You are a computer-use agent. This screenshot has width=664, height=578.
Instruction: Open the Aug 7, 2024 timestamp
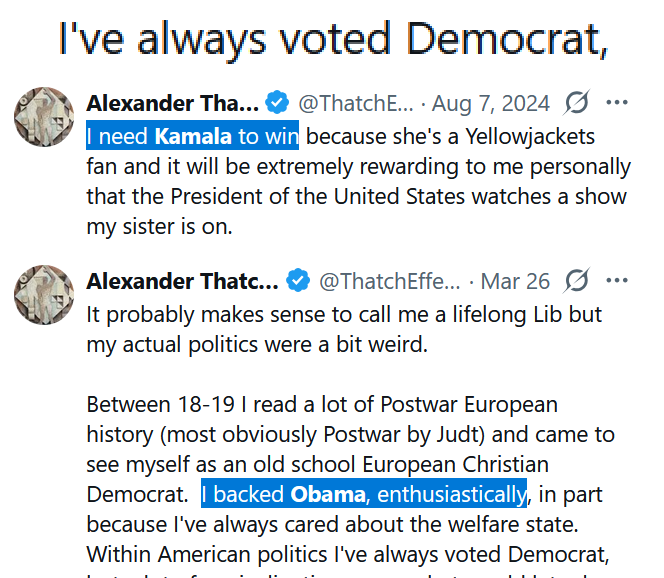(491, 103)
